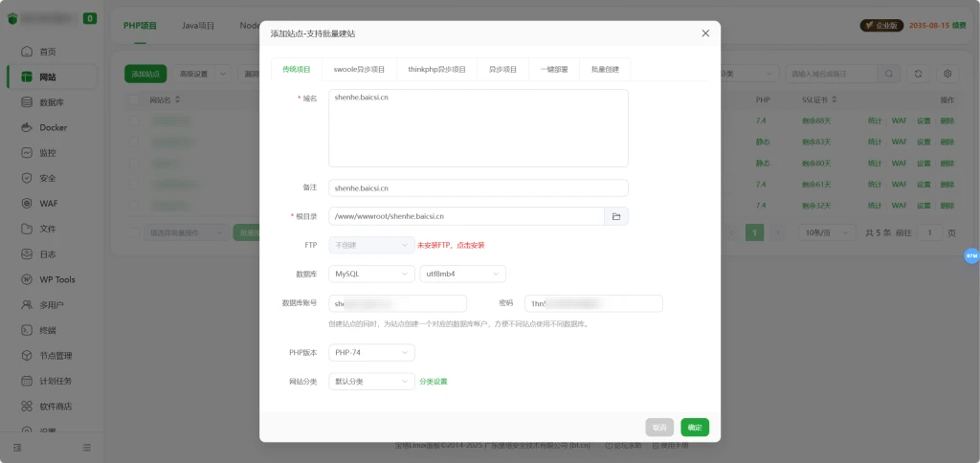Check the second website row checkbox
Image resolution: width=980 pixels, height=463 pixels.
click(x=134, y=142)
